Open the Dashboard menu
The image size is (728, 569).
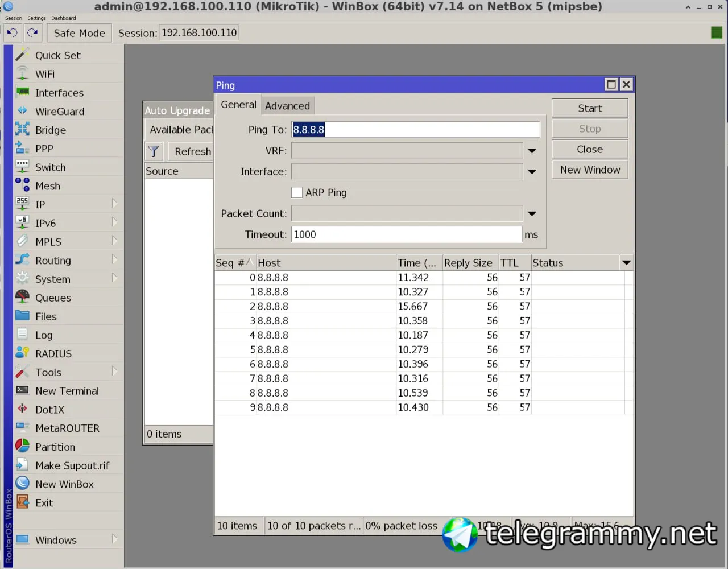click(x=63, y=18)
